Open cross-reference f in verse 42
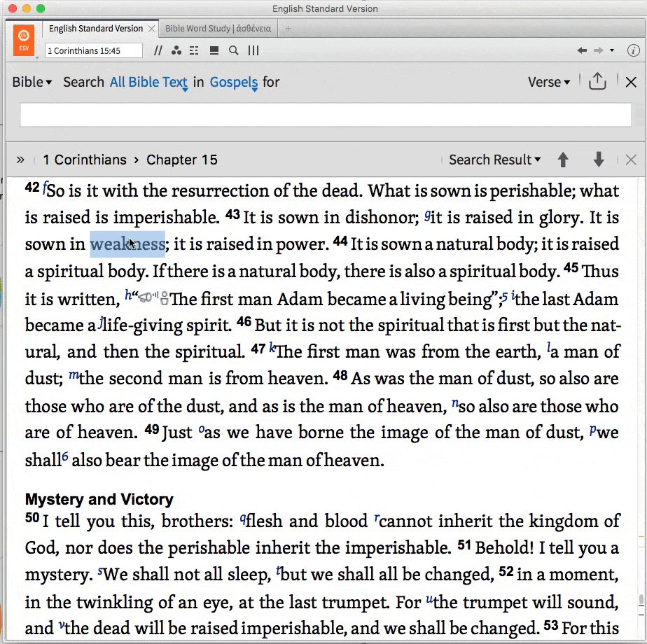 click(x=45, y=186)
